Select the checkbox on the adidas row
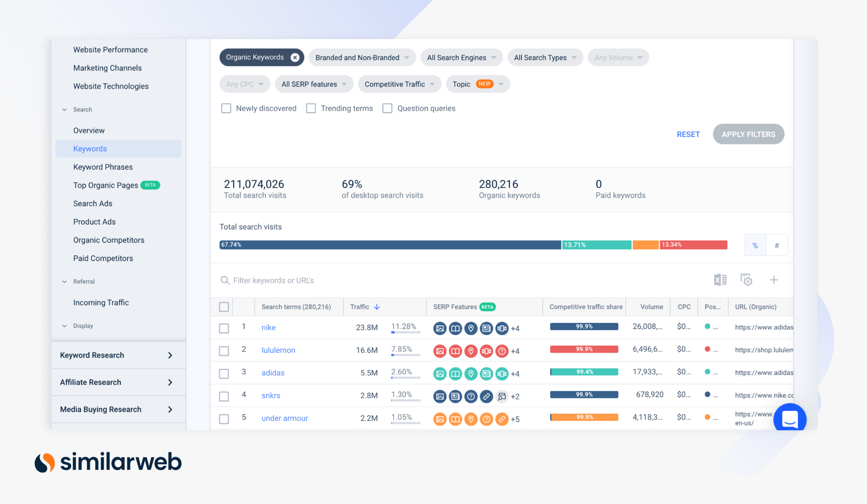Screen dimensions: 867x504 (x=224, y=373)
